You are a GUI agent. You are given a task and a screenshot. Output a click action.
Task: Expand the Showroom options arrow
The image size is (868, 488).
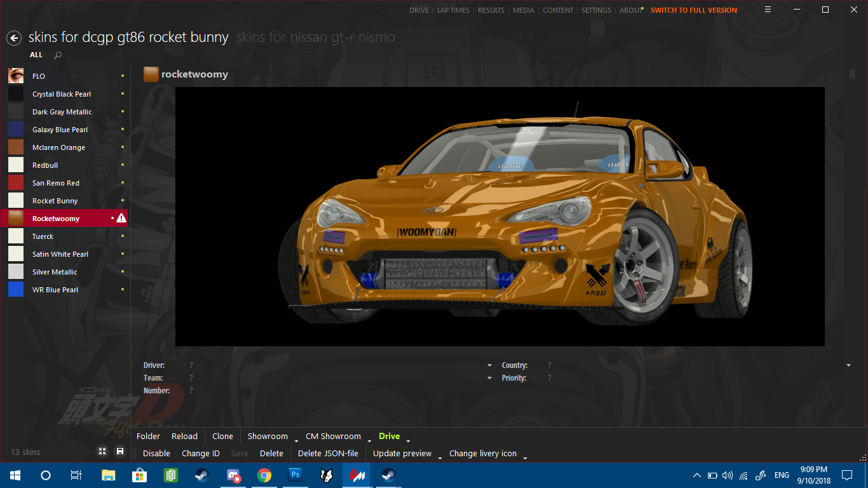(x=296, y=440)
